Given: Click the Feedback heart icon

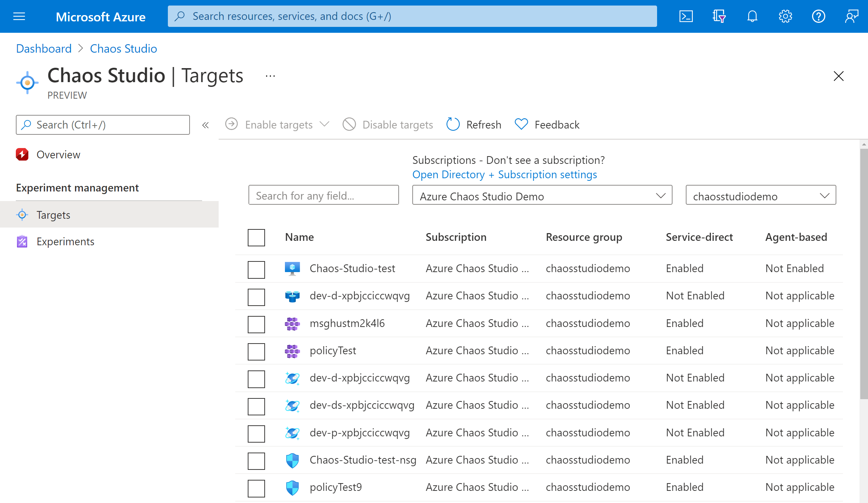Looking at the screenshot, I should (521, 124).
